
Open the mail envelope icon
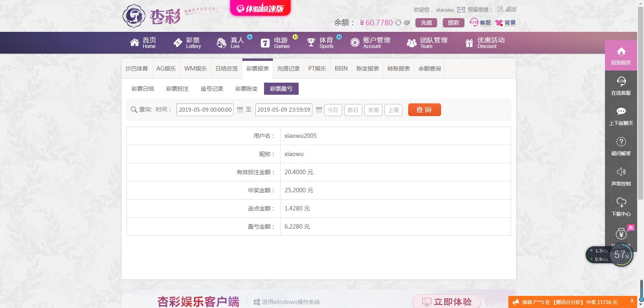click(x=461, y=10)
